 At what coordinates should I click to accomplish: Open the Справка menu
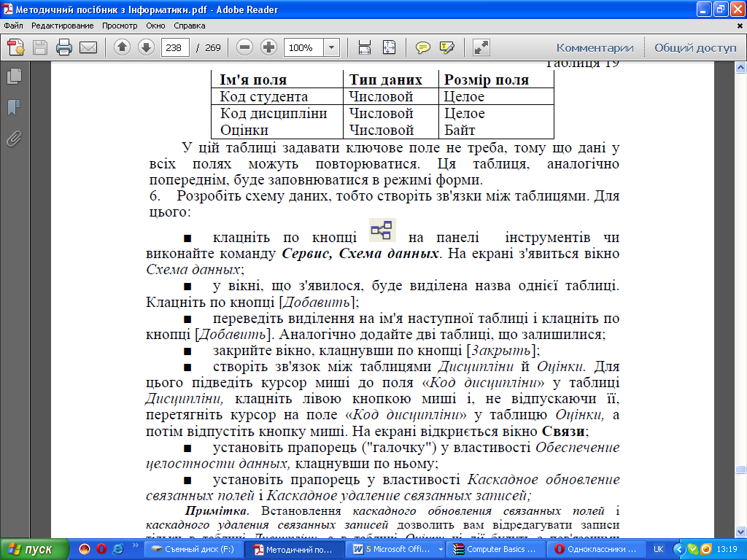189,26
